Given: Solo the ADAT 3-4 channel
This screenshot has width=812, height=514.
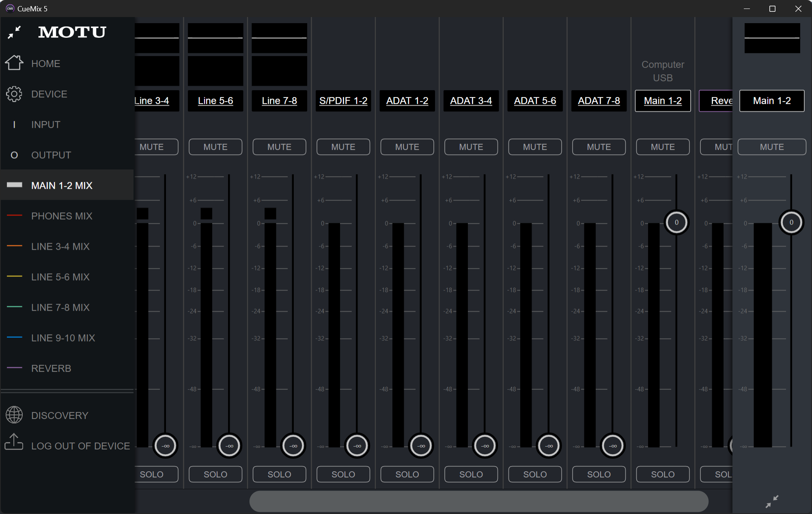Looking at the screenshot, I should [x=471, y=474].
